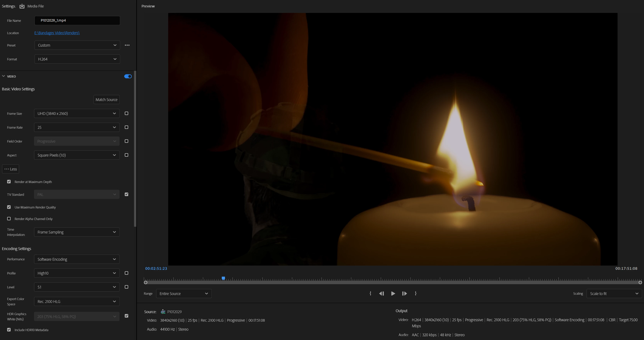The width and height of the screenshot is (644, 340).
Task: Collapse the VIDEO section chevron
Action: click(x=3, y=76)
